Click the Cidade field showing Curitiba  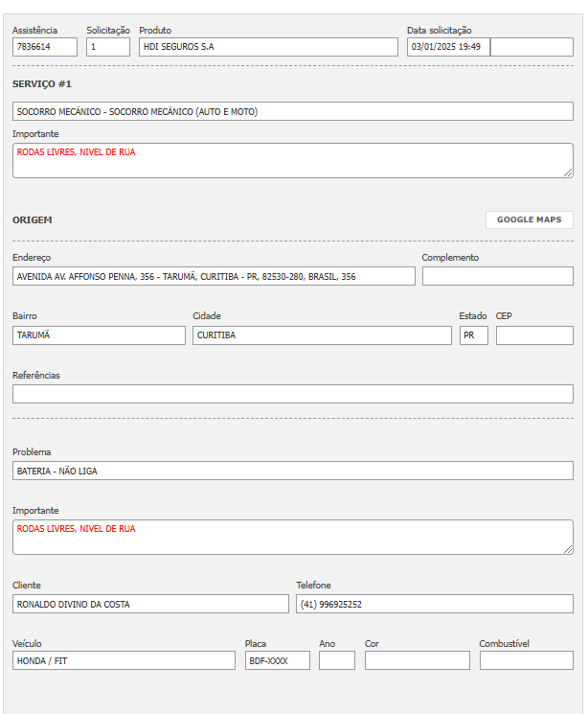321,335
